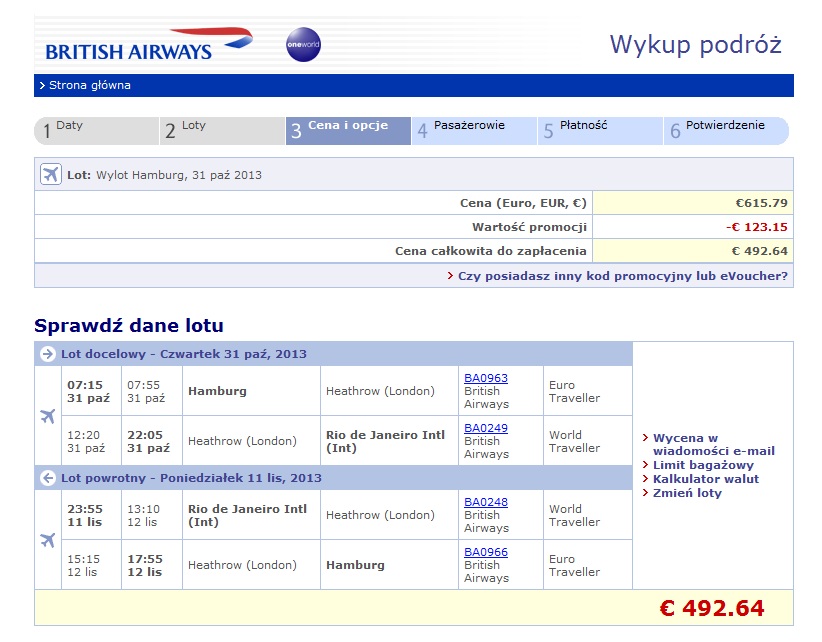Open flight BA0963 details link
The width and height of the screenshot is (822, 642).
pos(485,378)
